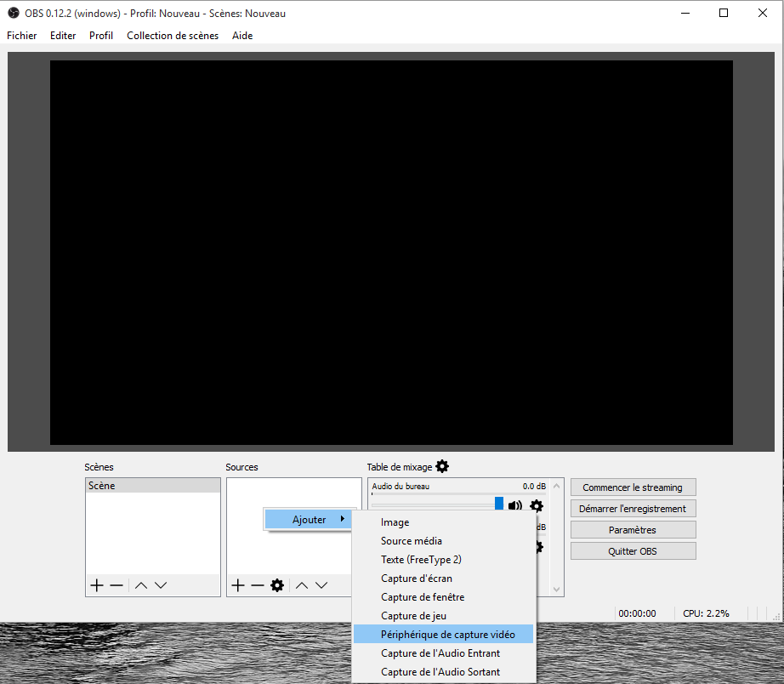This screenshot has width=784, height=684.
Task: Open Table de mixage settings gear
Action: [442, 466]
